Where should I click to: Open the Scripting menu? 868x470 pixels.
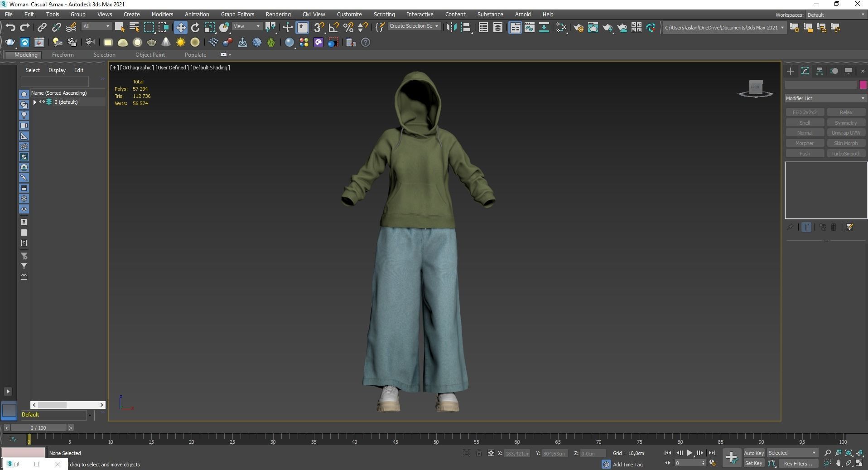tap(384, 15)
